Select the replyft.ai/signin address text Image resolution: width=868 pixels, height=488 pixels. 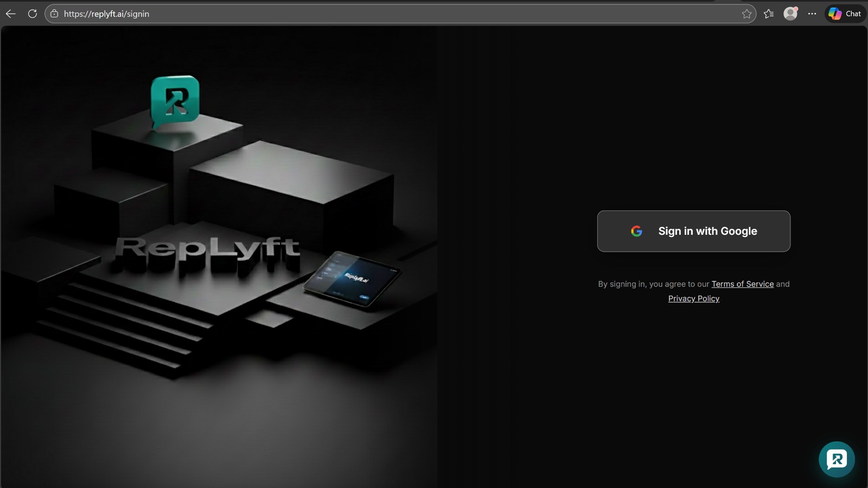[x=106, y=14]
